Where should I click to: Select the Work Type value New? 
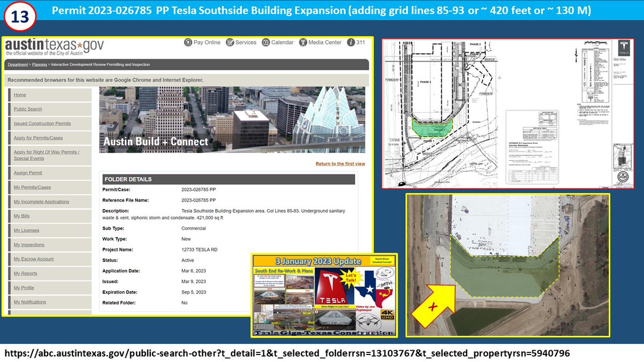point(186,239)
